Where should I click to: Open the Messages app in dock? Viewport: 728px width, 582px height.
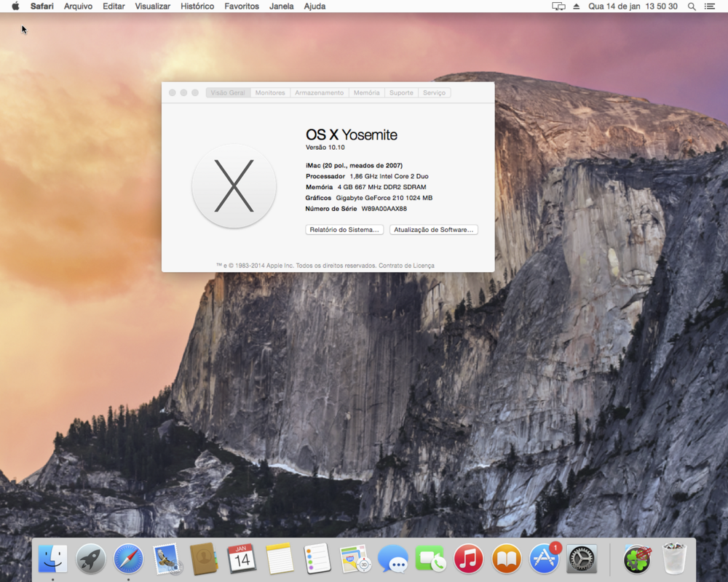pyautogui.click(x=393, y=559)
